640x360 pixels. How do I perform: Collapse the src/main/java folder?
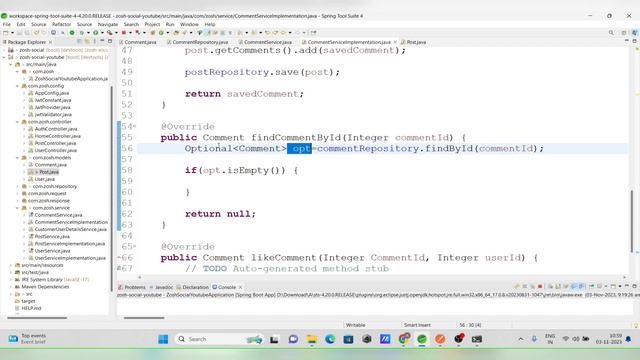(11, 64)
